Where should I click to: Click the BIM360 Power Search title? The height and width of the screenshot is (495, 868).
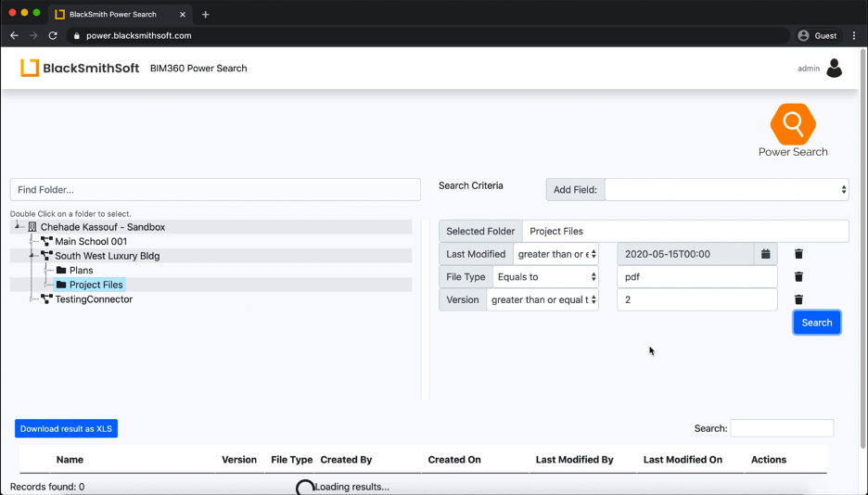click(x=198, y=68)
